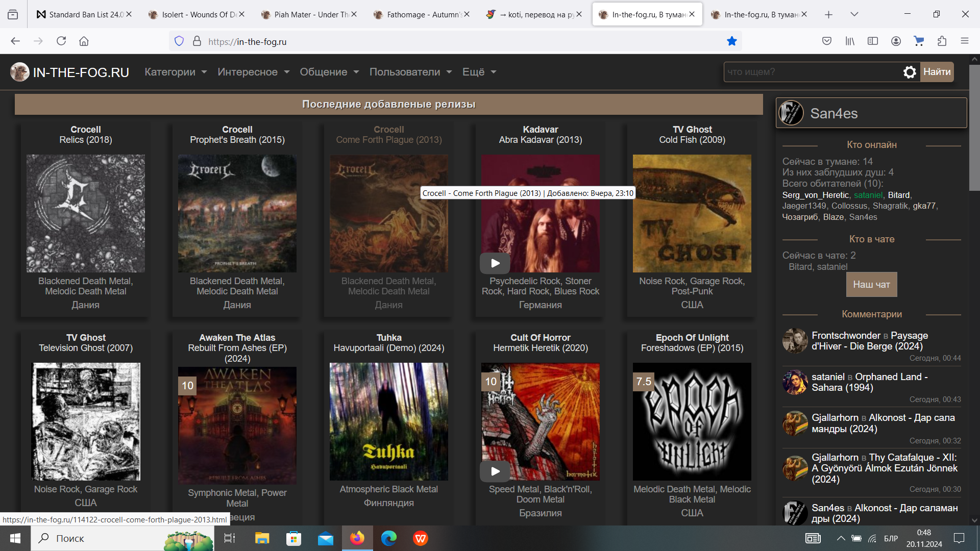Open Awaken The Atlas cover thumbnail

point(237,425)
